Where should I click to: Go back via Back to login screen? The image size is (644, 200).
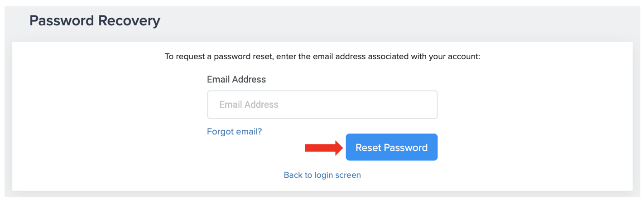[322, 175]
